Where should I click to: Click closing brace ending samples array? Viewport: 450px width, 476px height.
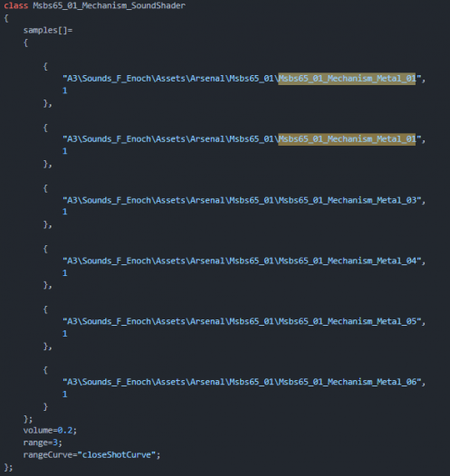[x=28, y=419]
